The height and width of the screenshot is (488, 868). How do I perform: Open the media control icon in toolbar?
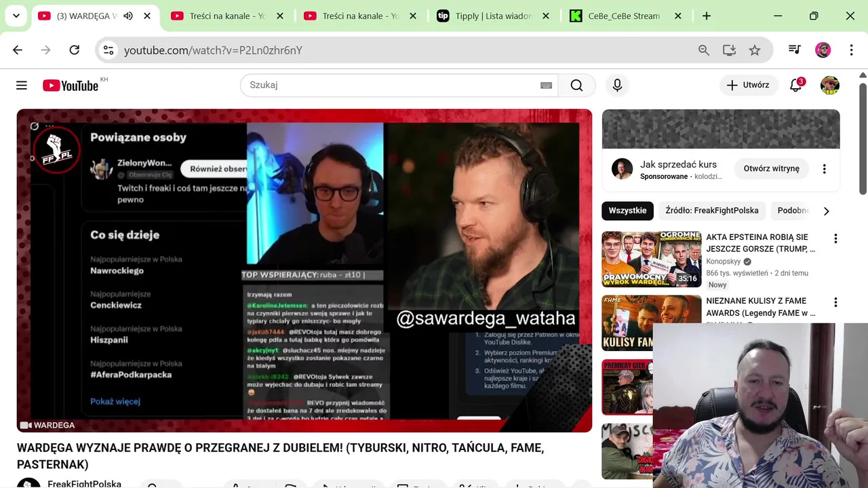[795, 50]
